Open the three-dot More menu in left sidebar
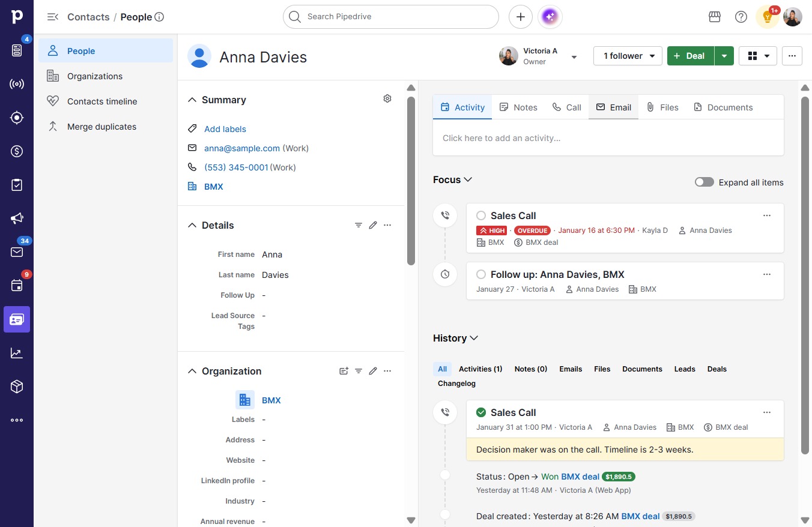The width and height of the screenshot is (812, 527). tap(17, 420)
